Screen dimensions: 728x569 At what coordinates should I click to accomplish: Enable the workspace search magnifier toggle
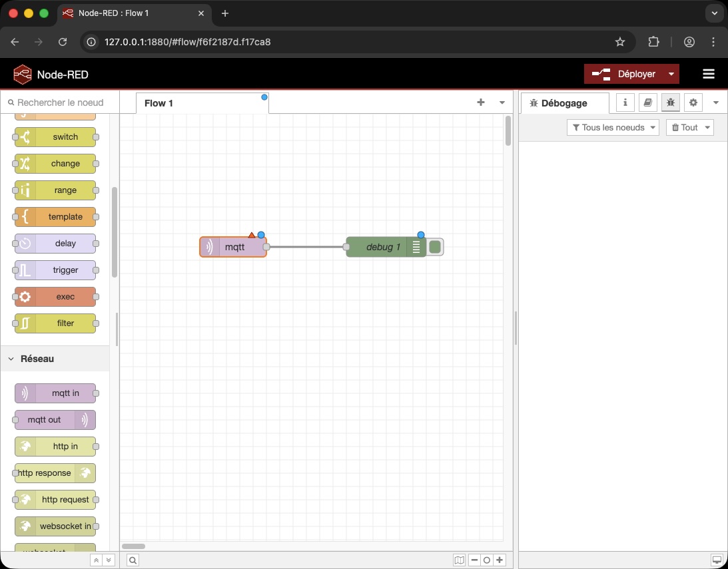coord(133,560)
